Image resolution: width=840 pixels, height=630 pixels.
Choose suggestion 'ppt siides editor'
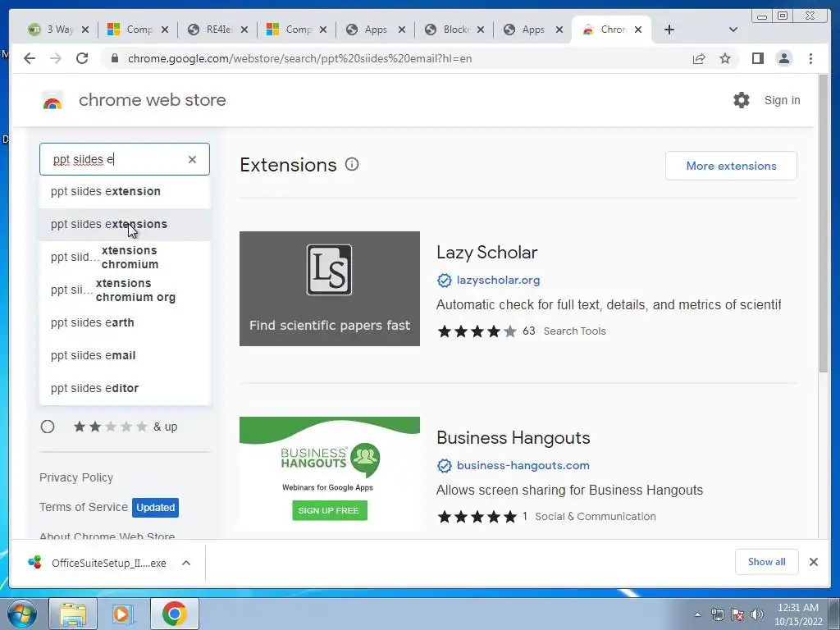pyautogui.click(x=125, y=388)
